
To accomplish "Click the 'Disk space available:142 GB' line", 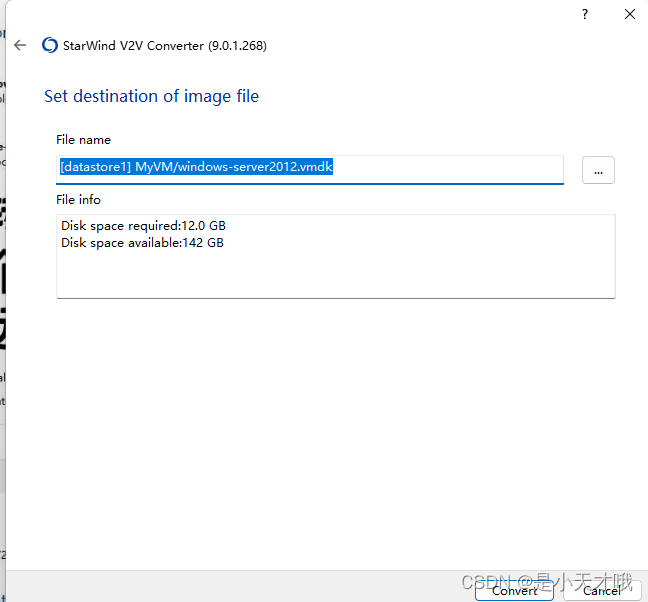I will [142, 243].
